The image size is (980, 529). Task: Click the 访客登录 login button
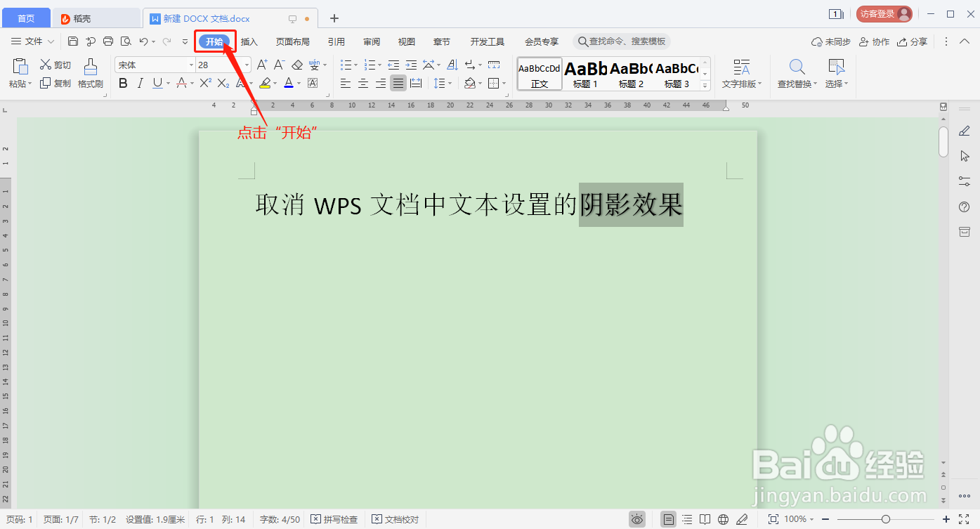click(x=884, y=13)
